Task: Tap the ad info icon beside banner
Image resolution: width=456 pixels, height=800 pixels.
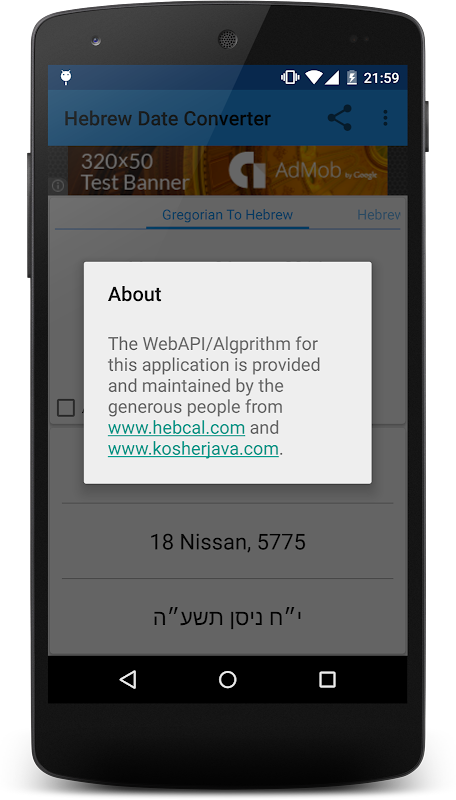Action: tap(58, 186)
